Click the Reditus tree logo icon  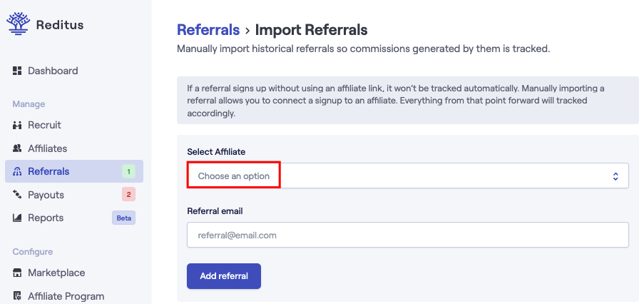click(x=19, y=24)
